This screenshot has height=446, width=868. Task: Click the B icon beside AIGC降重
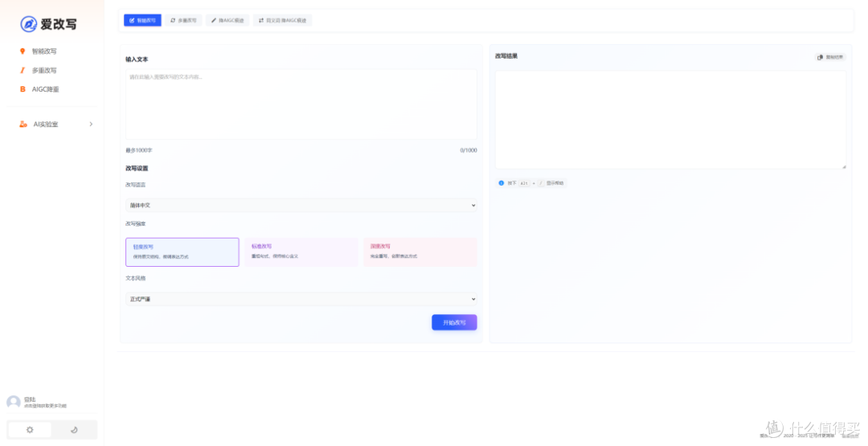tap(23, 89)
